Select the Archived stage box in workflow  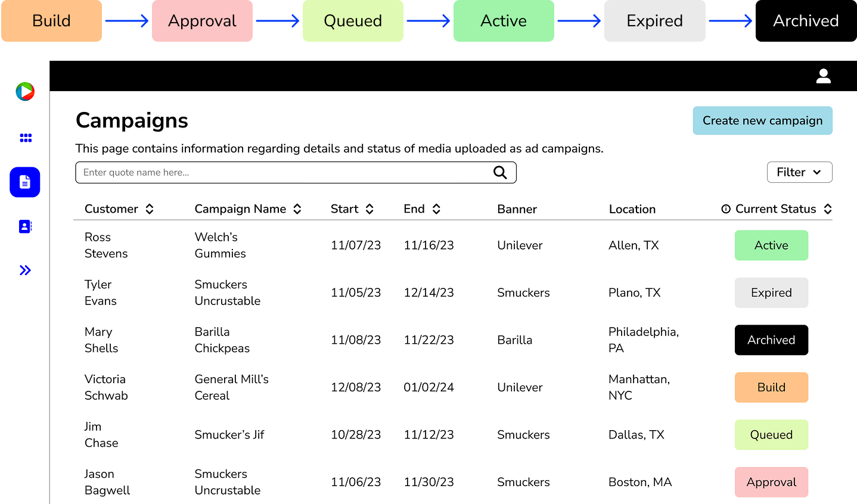[806, 21]
